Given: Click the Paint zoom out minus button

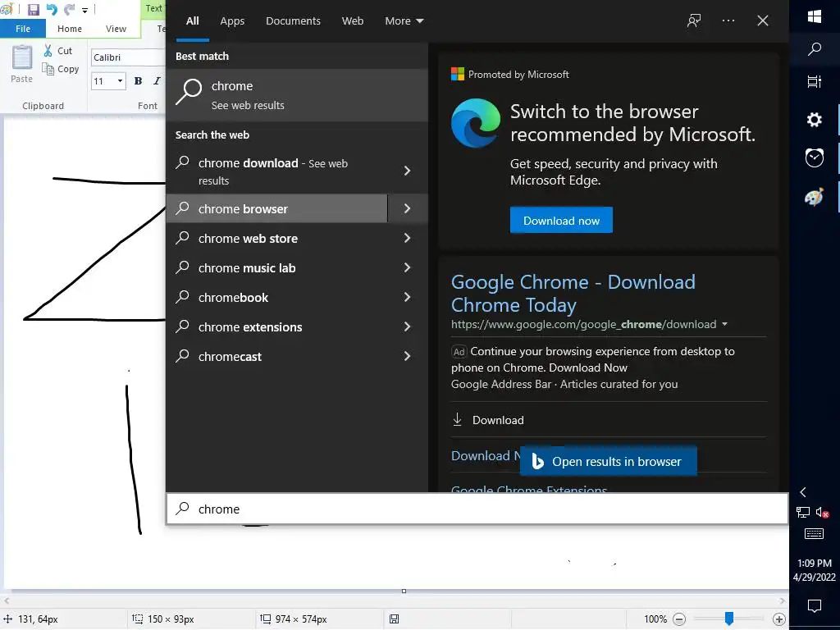Looking at the screenshot, I should point(678,619).
